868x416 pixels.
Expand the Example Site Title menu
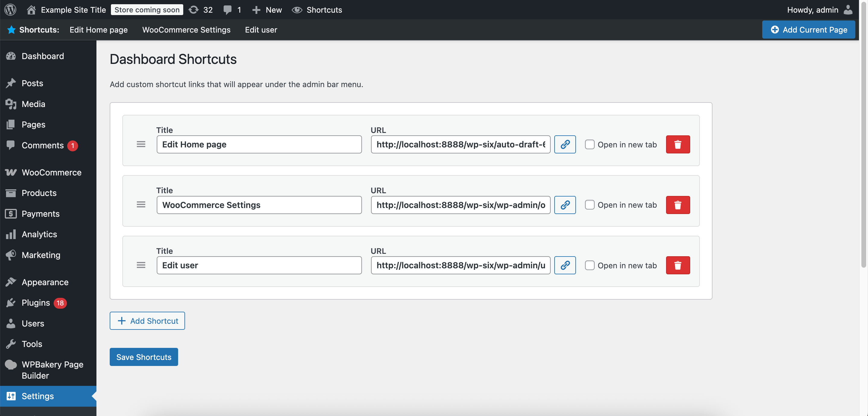(x=73, y=9)
